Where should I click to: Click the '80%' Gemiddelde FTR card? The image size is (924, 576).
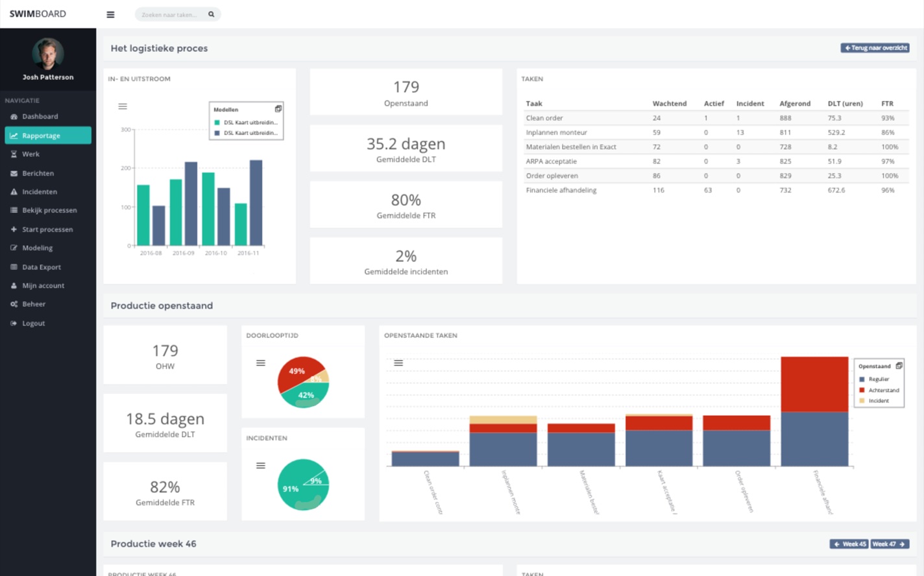pos(406,205)
